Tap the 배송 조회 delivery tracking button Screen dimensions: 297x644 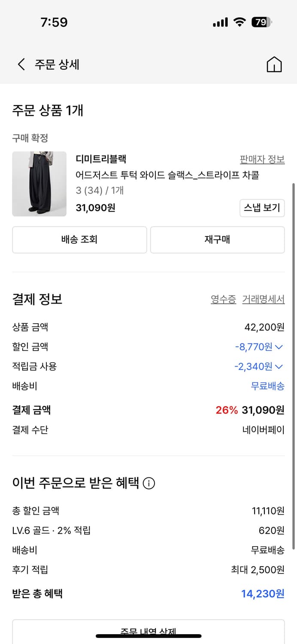coord(79,240)
